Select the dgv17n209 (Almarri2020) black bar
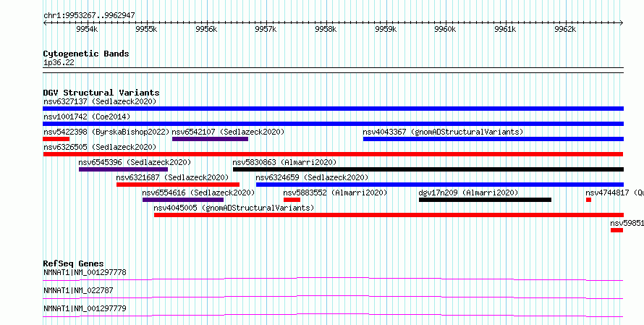The height and width of the screenshot is (325, 644). (x=485, y=200)
